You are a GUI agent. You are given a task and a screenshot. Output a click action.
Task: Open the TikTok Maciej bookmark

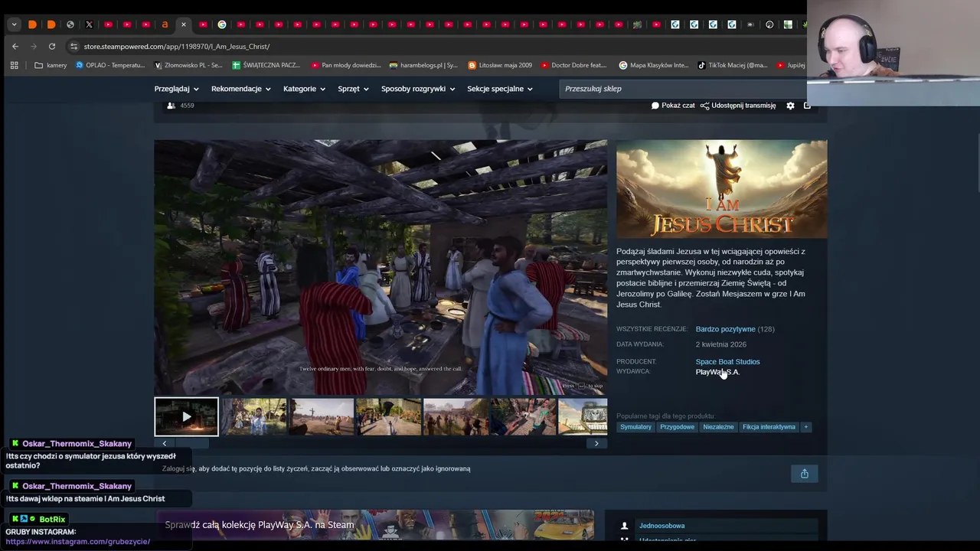coord(733,65)
